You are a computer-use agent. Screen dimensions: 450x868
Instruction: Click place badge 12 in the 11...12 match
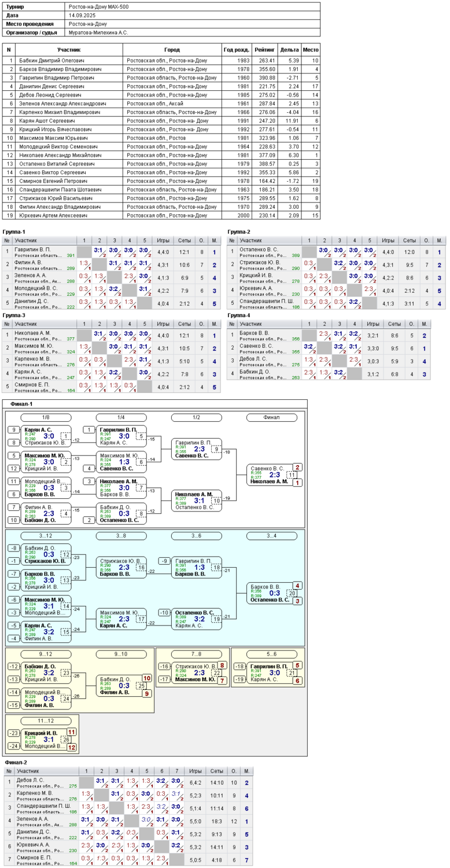[x=72, y=747]
